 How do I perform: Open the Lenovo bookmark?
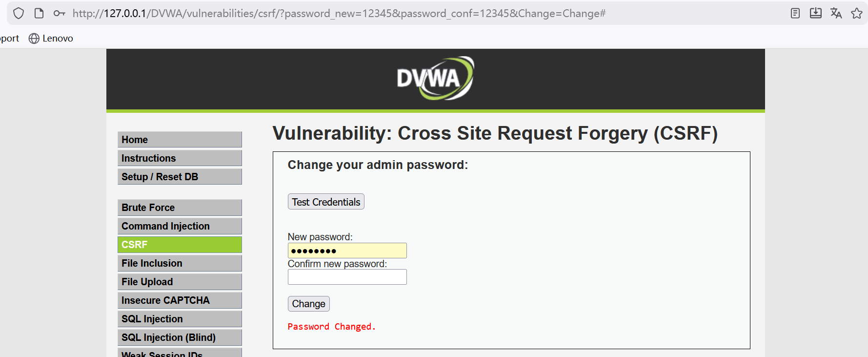coord(51,38)
